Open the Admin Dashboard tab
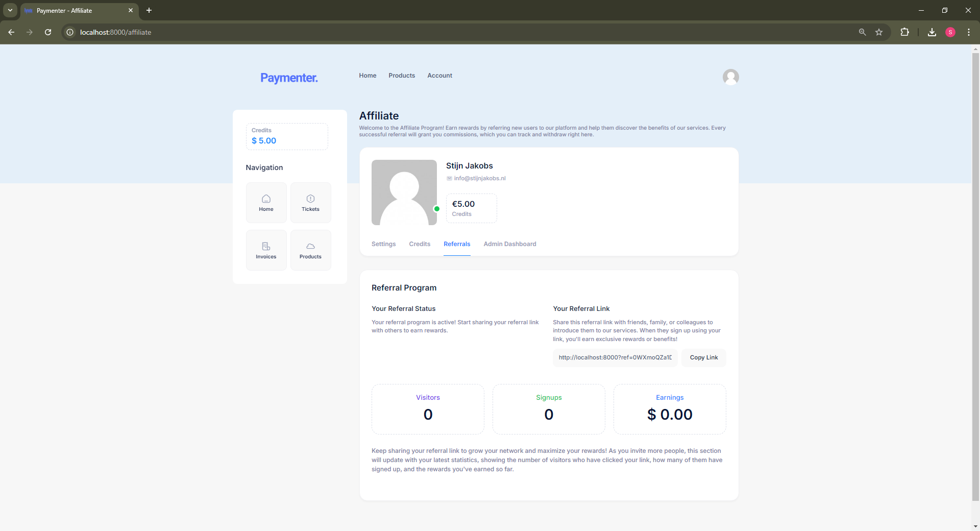Screen dimensions: 980x531 click(510, 244)
